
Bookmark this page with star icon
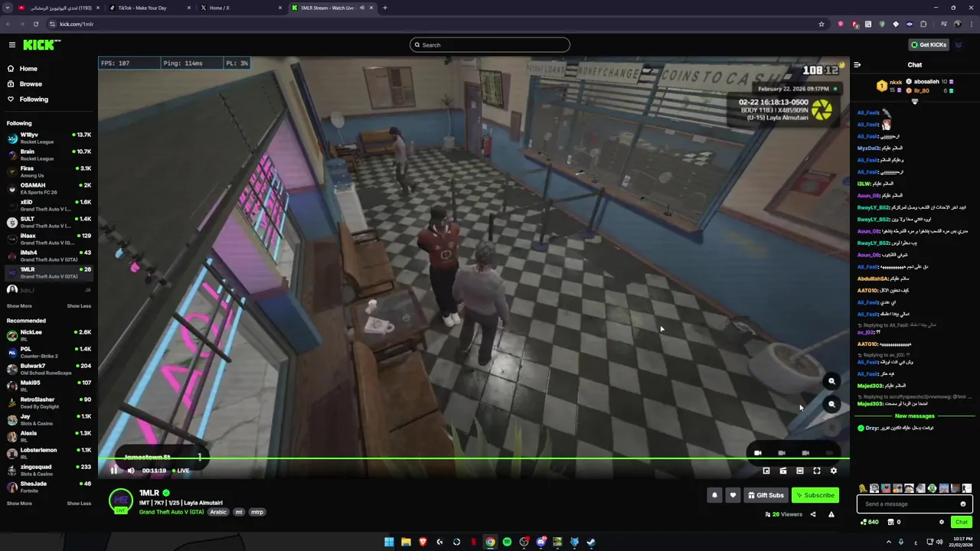822,24
